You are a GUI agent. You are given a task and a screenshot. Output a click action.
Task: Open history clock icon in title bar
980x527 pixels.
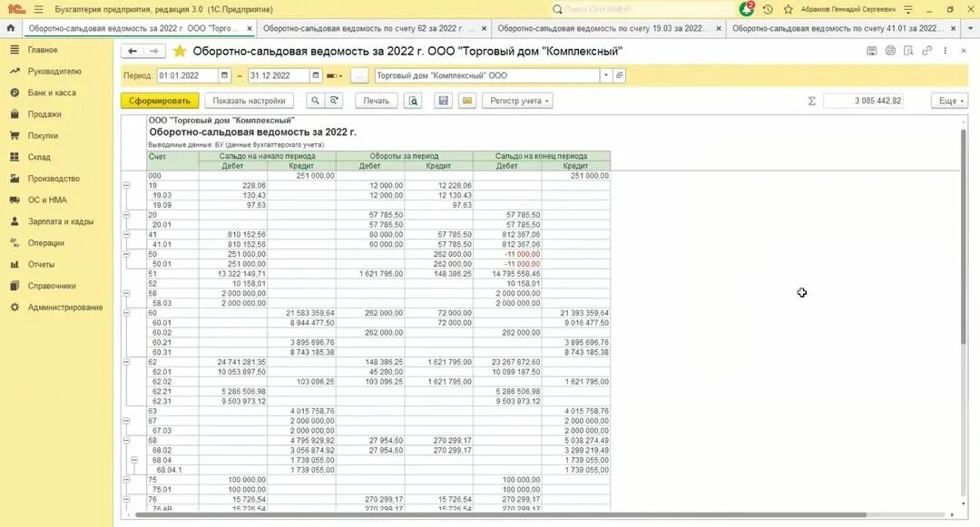click(768, 9)
